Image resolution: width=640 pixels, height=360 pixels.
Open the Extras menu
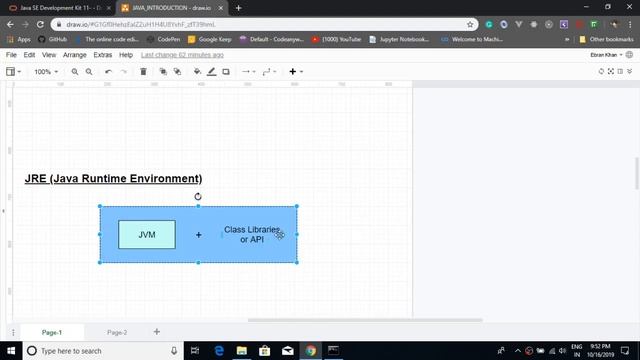click(102, 55)
